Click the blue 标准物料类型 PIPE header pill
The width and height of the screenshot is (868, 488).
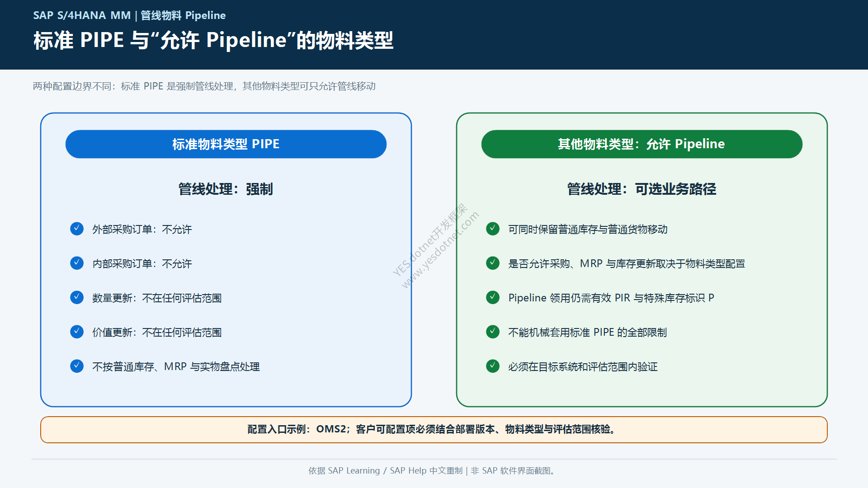pyautogui.click(x=226, y=144)
